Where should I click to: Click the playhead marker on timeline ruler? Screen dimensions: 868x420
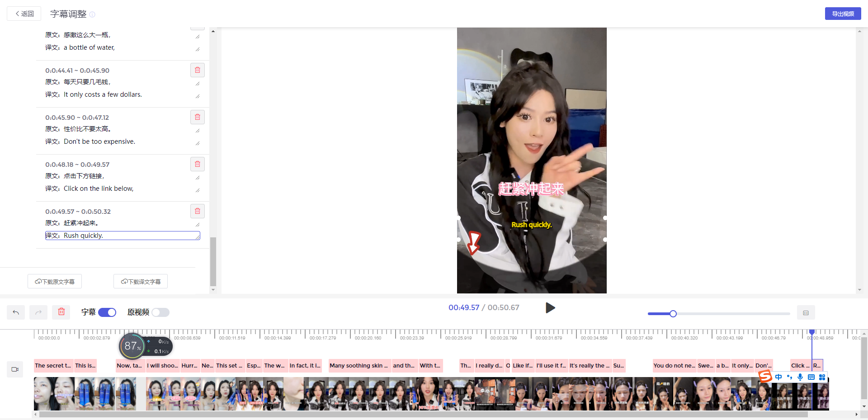click(812, 332)
